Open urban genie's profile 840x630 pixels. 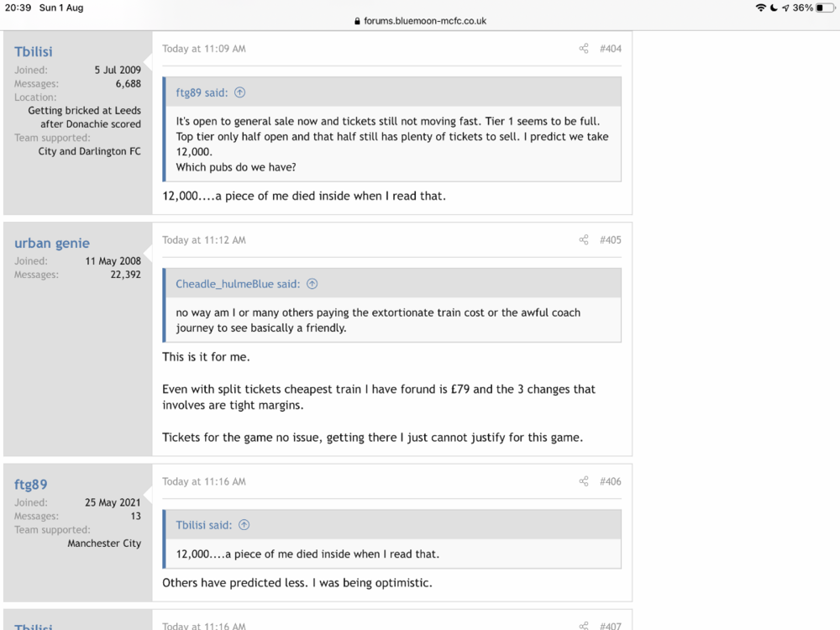tap(52, 244)
